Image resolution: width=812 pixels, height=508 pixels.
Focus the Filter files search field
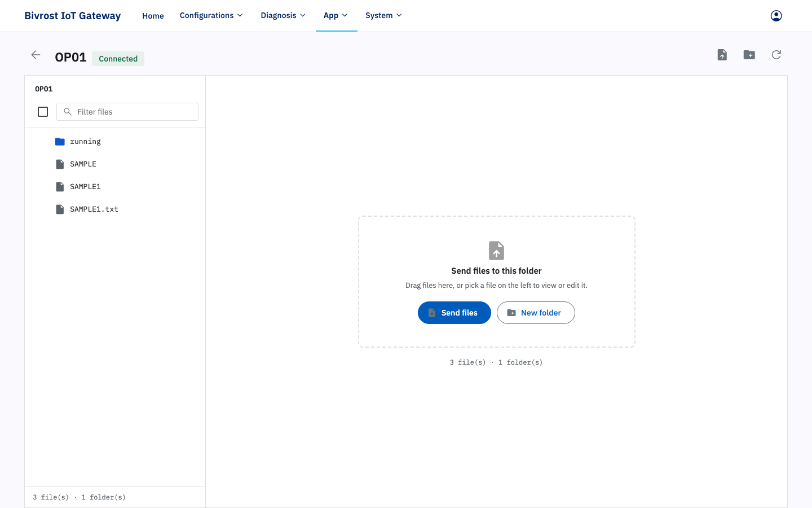click(127, 112)
